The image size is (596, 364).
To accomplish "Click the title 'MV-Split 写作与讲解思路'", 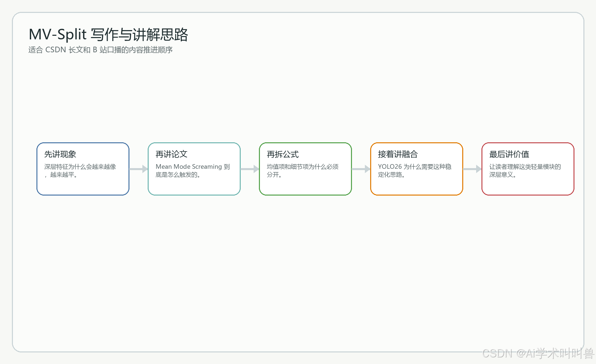I will point(108,34).
